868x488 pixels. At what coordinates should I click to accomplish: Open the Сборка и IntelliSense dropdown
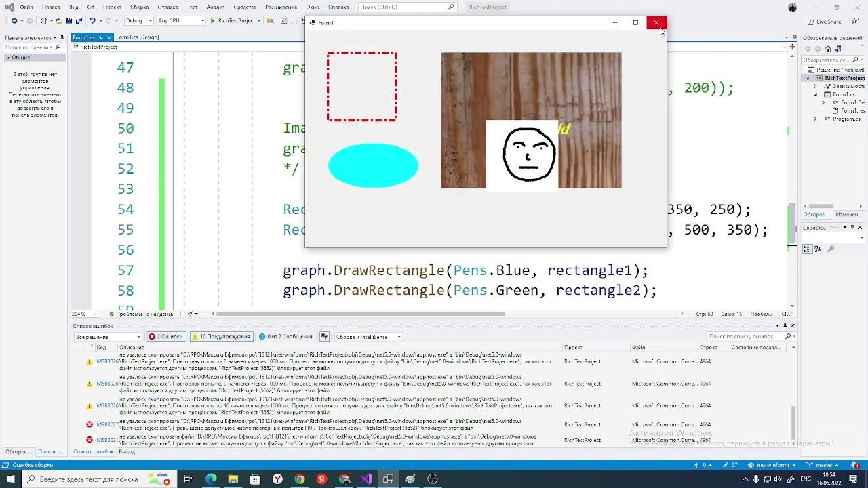(x=368, y=337)
